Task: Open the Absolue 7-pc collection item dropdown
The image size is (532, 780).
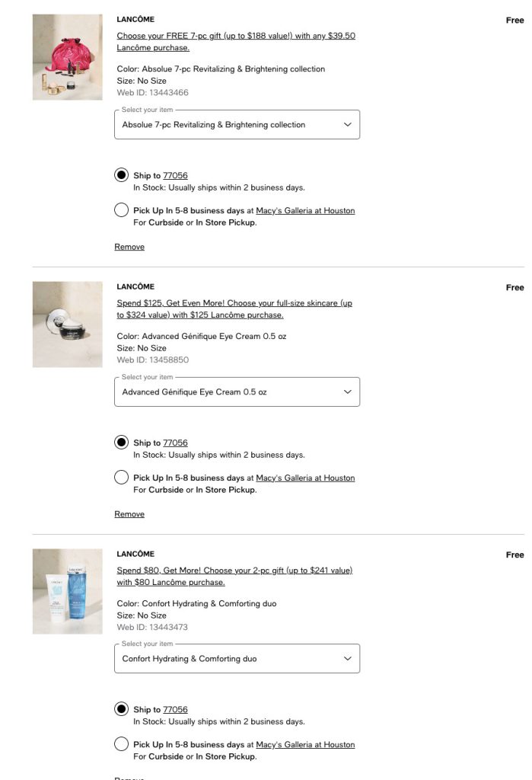Action: pos(237,125)
